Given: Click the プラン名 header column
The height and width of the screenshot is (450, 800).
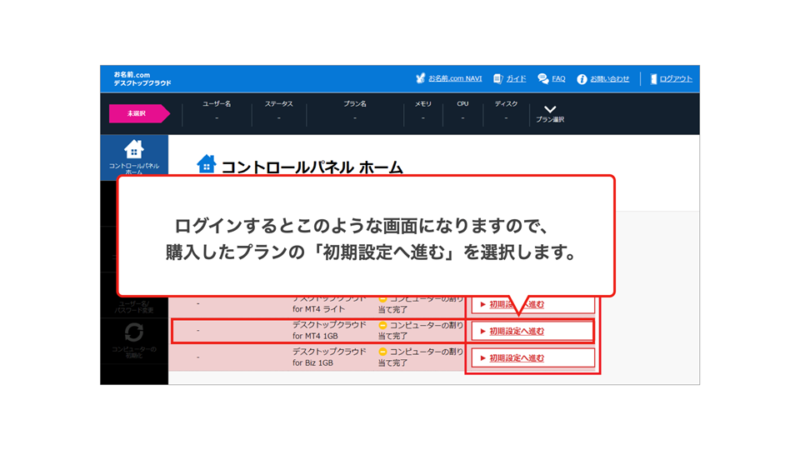Looking at the screenshot, I should [355, 104].
